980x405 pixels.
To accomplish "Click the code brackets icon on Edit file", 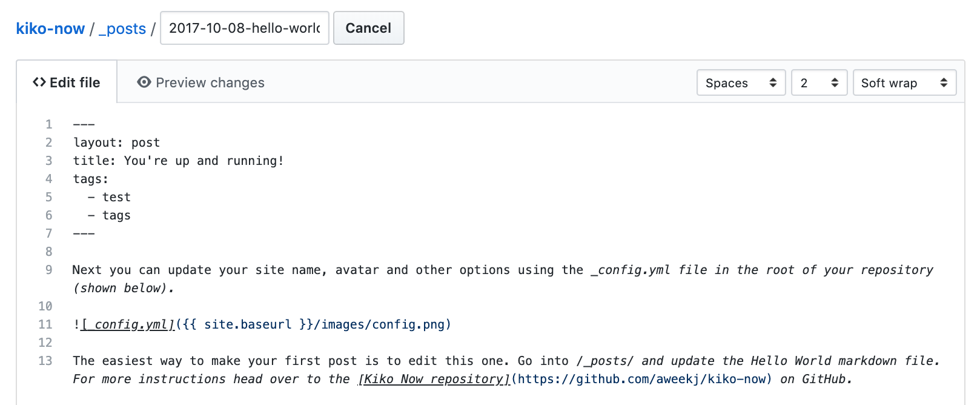I will coord(39,82).
